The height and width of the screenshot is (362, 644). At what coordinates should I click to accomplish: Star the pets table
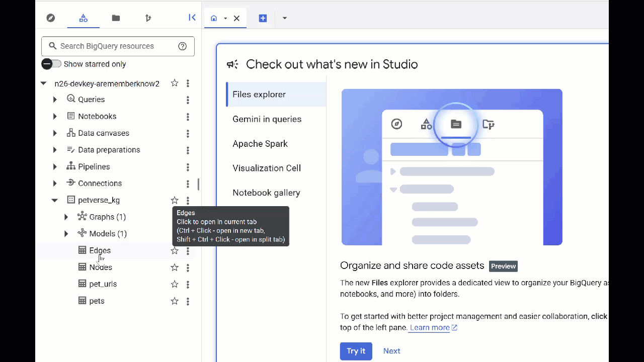point(175,301)
